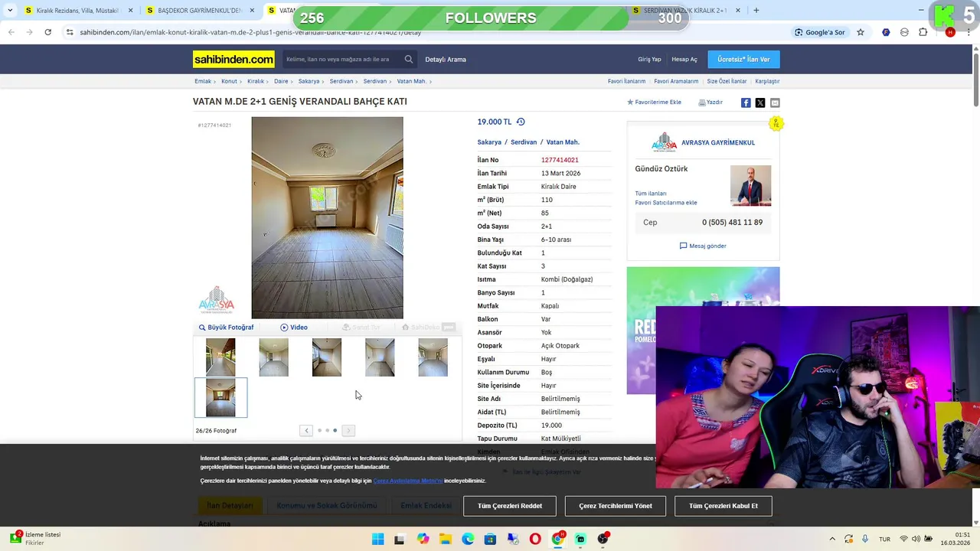Click AVRASYA GAYRİMENKUL store name

pos(718,142)
